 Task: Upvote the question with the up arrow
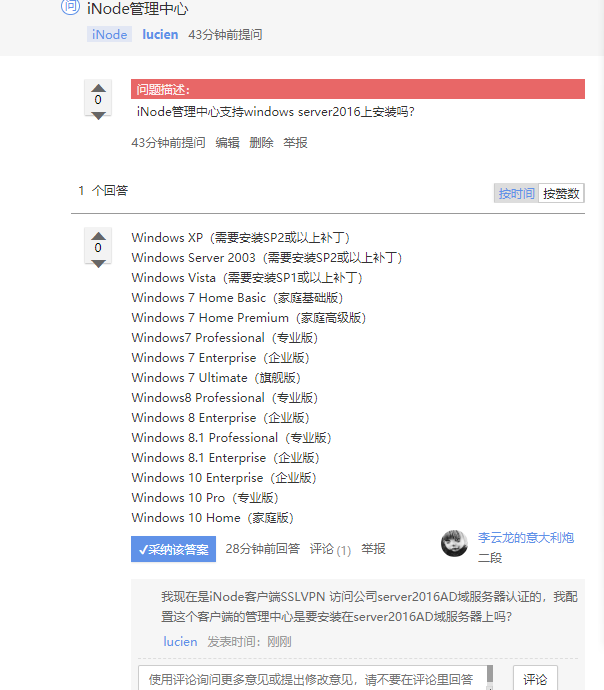[x=98, y=88]
